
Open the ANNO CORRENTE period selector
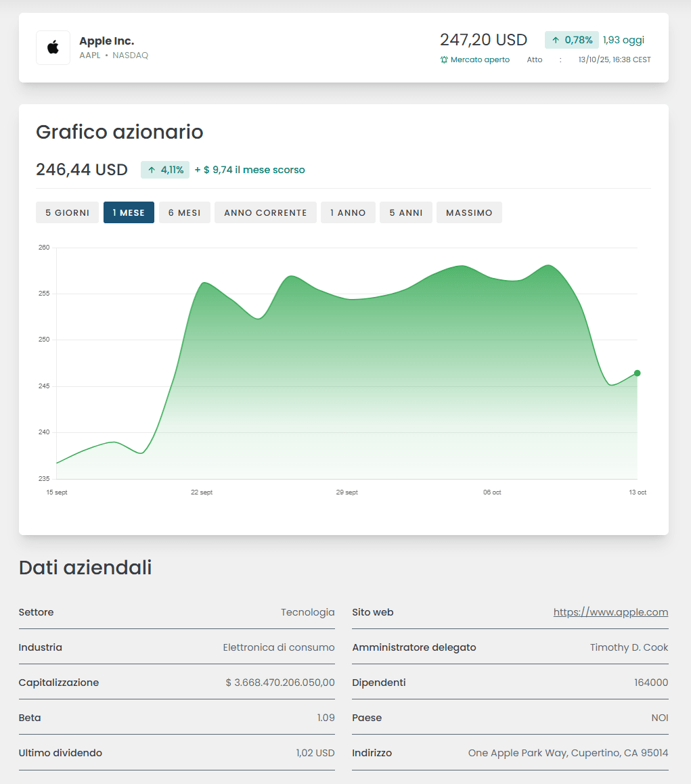265,212
